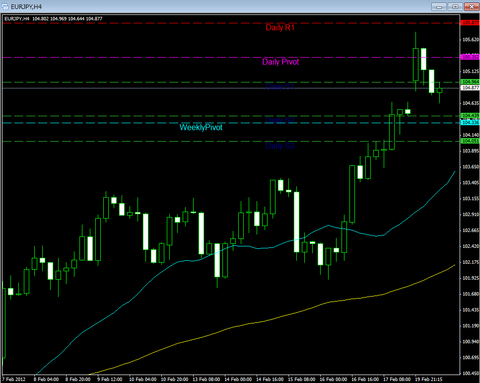Screen dimensions: 480x383
Task: Click the 105.125 price scale value
Action: click(470, 71)
